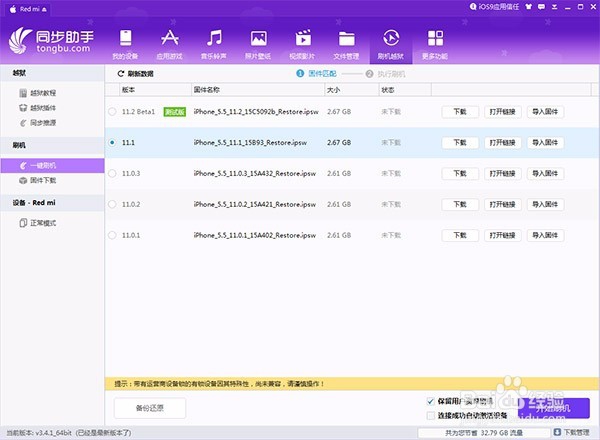Select 一键刷机 one-click flash in sidebar
600x440 pixels.
(52, 165)
